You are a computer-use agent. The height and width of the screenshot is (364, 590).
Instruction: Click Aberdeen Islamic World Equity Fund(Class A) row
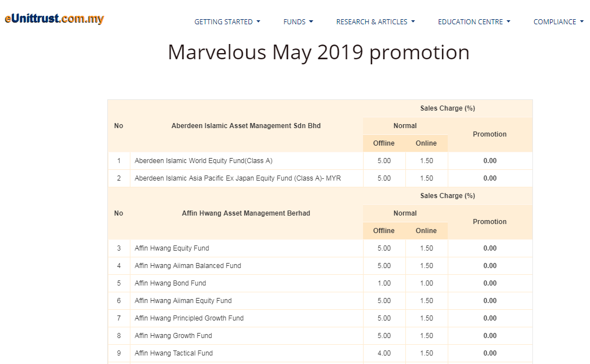[x=320, y=161]
